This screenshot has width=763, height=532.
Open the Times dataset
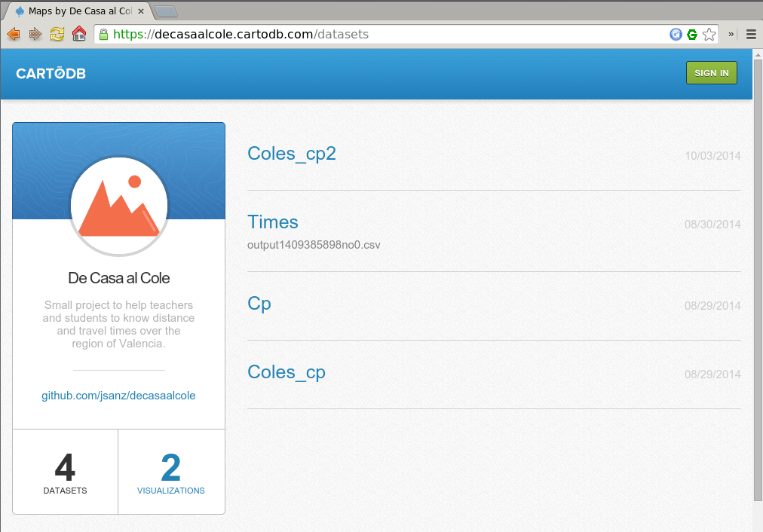click(x=272, y=222)
